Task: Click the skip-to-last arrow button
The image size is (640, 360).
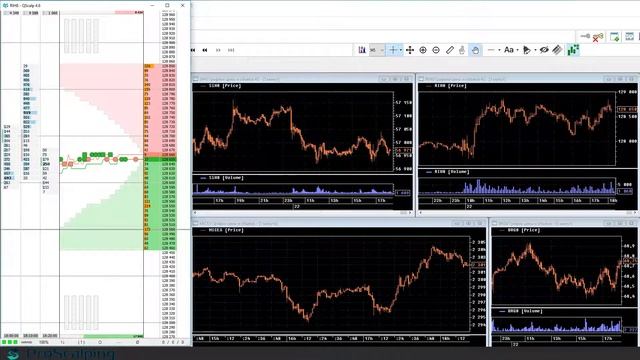Action: [231, 50]
